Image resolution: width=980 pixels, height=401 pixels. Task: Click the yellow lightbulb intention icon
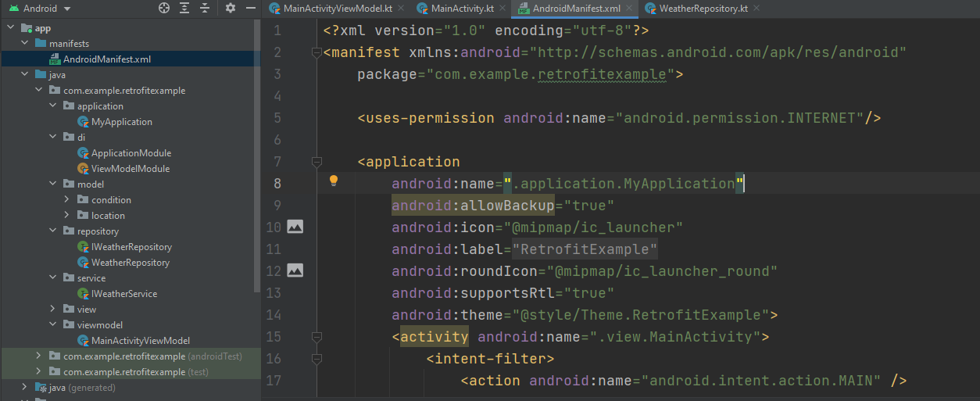334,181
